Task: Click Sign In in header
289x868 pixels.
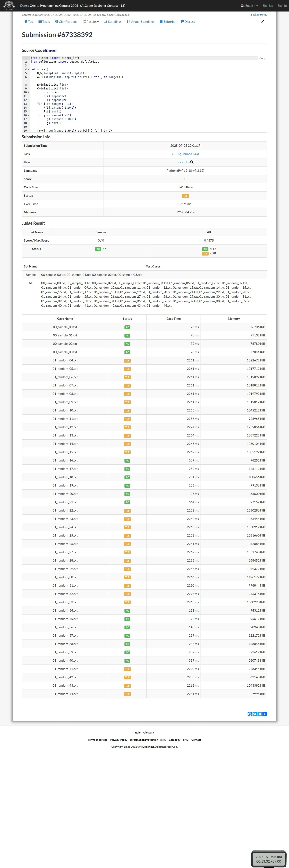Action: 282,6
